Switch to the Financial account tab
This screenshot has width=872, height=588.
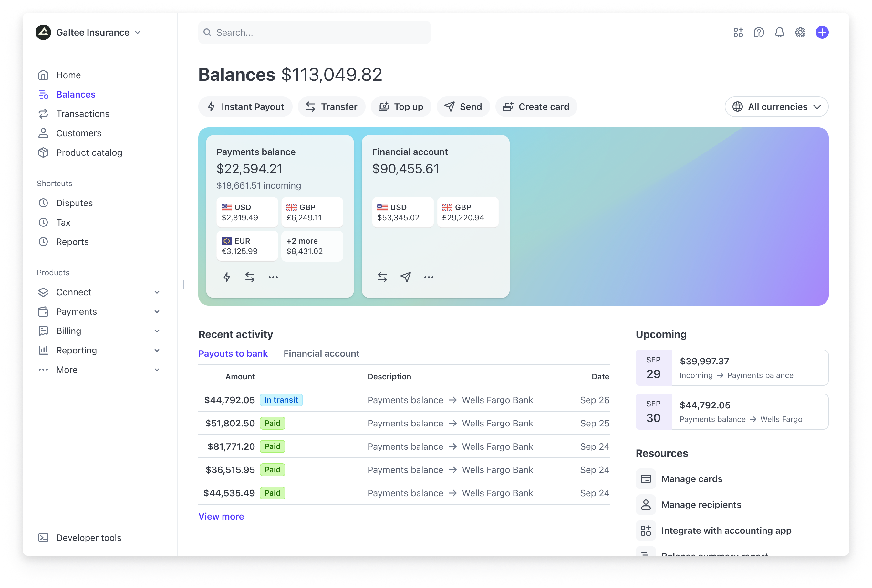[321, 353]
